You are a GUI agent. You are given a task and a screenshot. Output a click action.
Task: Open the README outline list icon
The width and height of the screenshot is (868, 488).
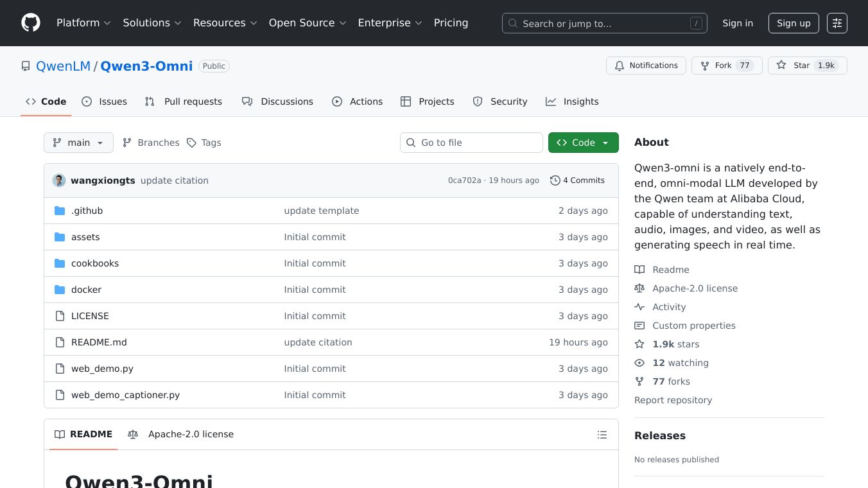pyautogui.click(x=602, y=435)
